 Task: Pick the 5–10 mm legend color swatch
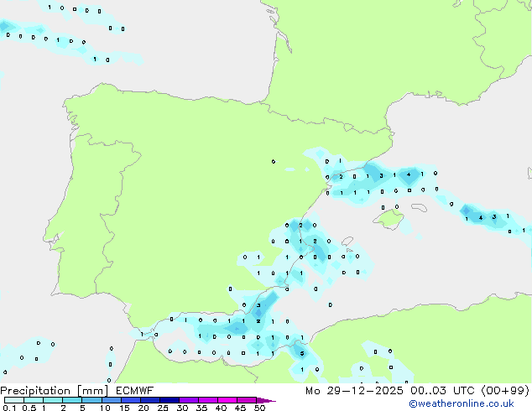click(91, 400)
